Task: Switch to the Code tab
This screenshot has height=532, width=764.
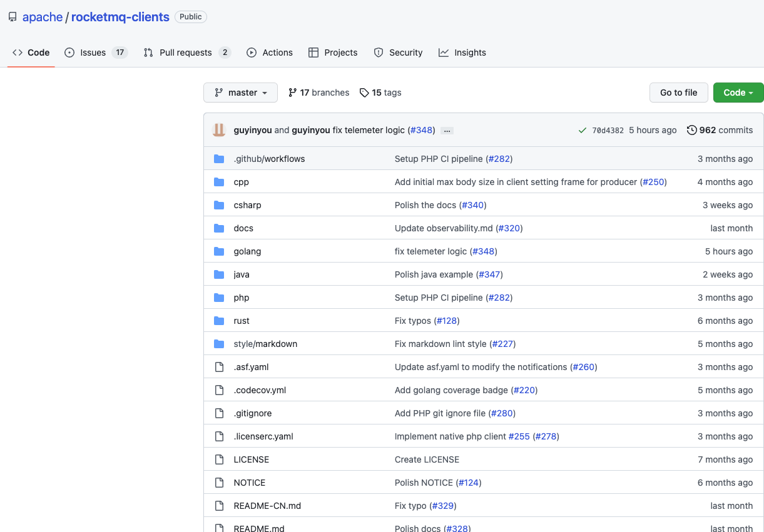Action: pos(31,53)
